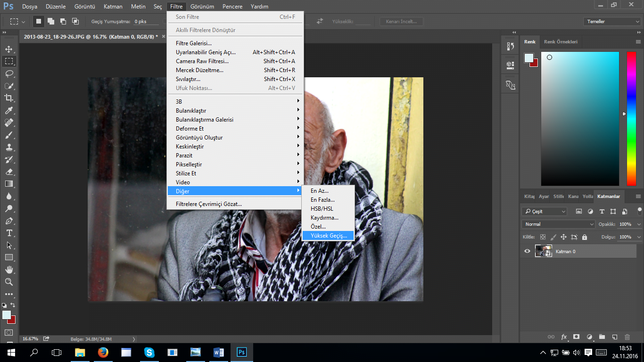The image size is (644, 362).
Task: Pick the Hand tool
Action: 9,269
